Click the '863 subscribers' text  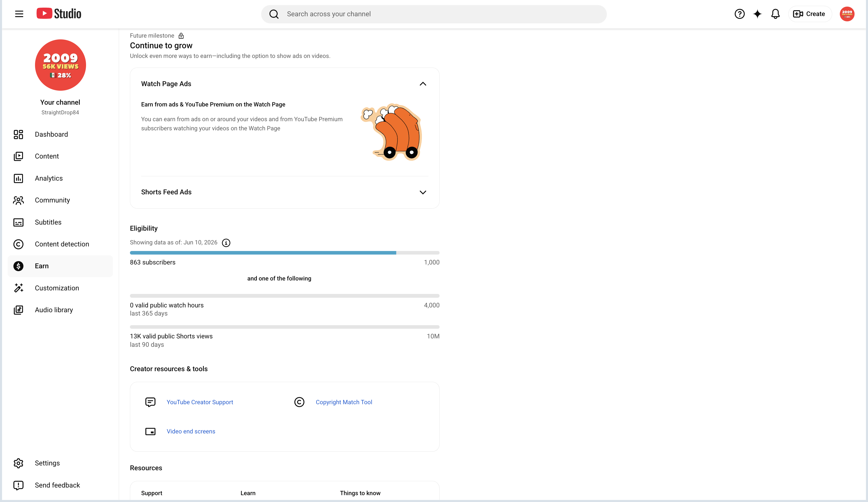(x=153, y=262)
